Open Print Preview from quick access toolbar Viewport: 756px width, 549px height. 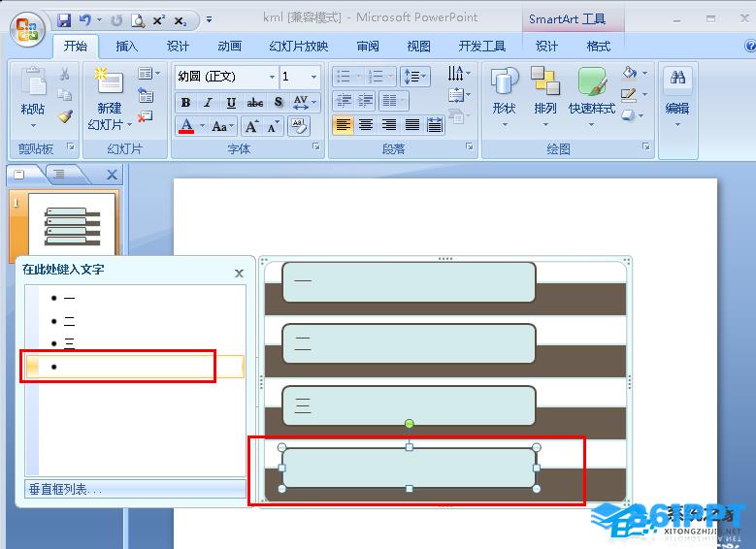point(138,20)
